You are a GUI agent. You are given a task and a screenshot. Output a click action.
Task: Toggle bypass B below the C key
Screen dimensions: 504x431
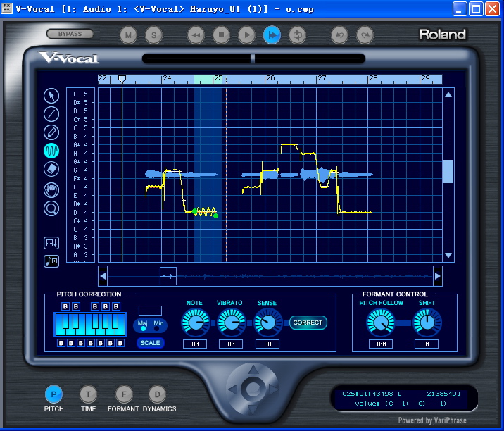coord(61,343)
